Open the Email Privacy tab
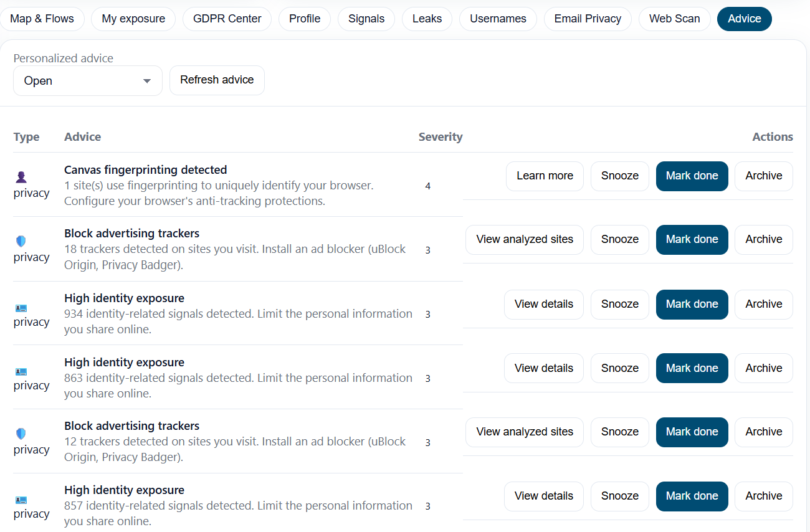The image size is (810, 532). [x=588, y=19]
